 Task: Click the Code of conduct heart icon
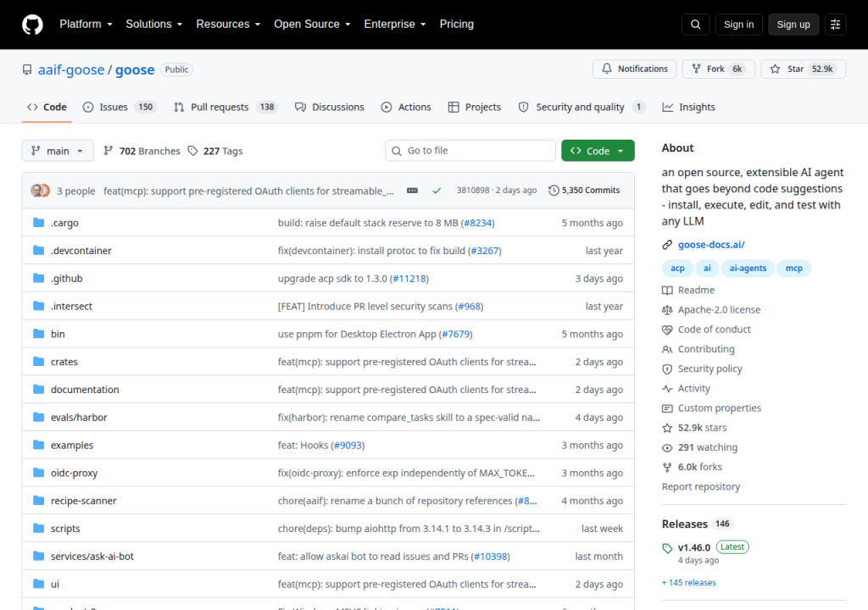pos(667,330)
